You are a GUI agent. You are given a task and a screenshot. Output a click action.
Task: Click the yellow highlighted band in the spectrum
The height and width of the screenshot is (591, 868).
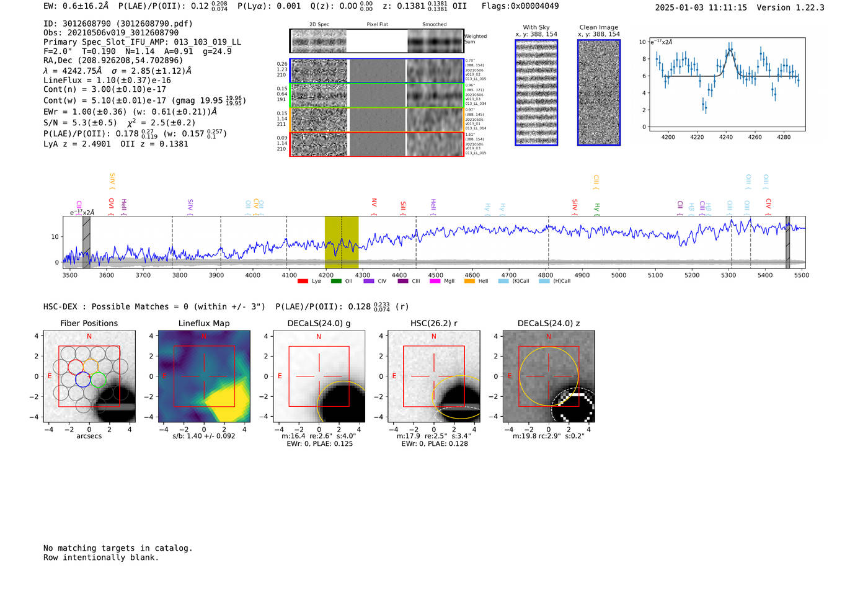coord(342,242)
